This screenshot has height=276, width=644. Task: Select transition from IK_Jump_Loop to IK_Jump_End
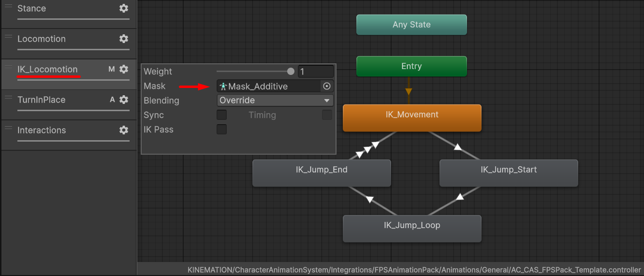click(370, 199)
